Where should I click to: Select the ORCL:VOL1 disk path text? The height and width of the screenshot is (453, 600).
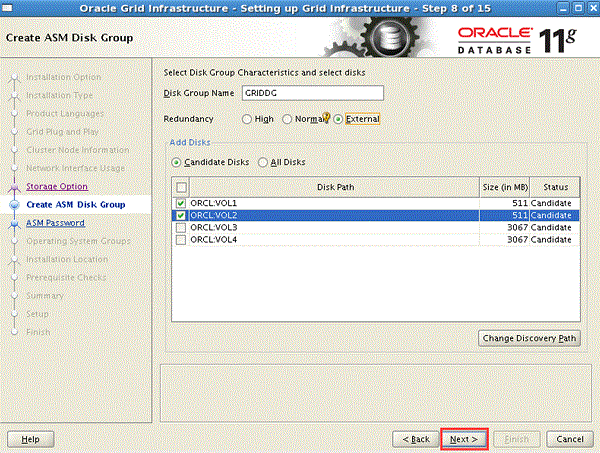click(214, 203)
